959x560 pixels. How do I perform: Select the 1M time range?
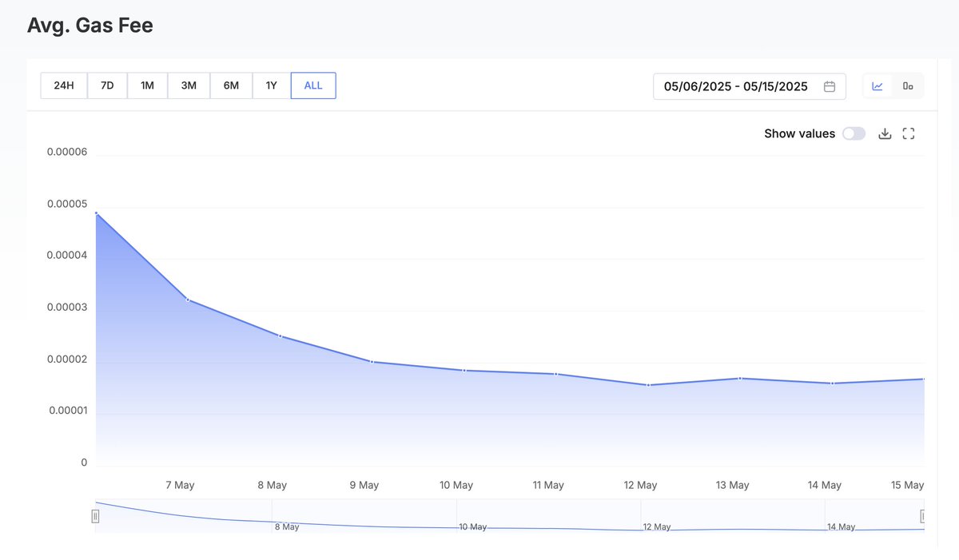click(147, 85)
